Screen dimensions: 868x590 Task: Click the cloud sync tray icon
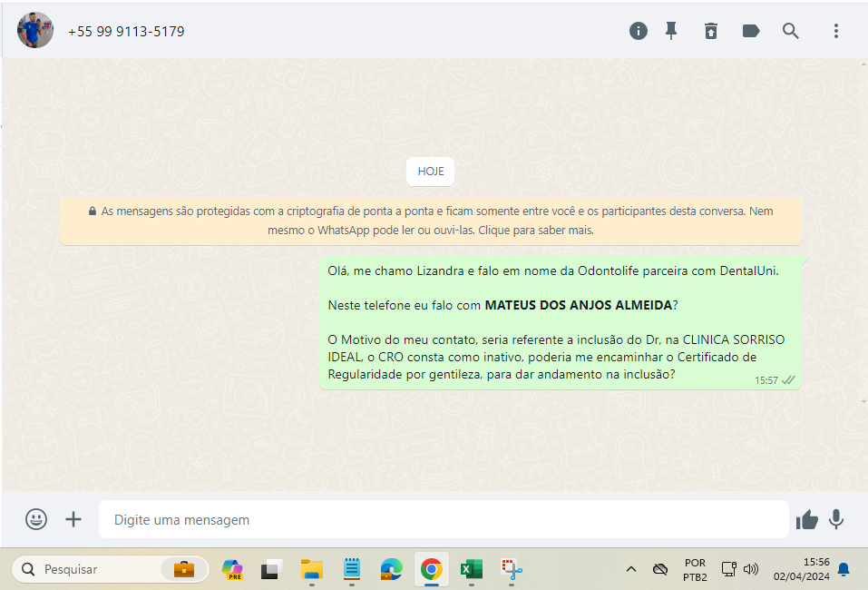[660, 569]
